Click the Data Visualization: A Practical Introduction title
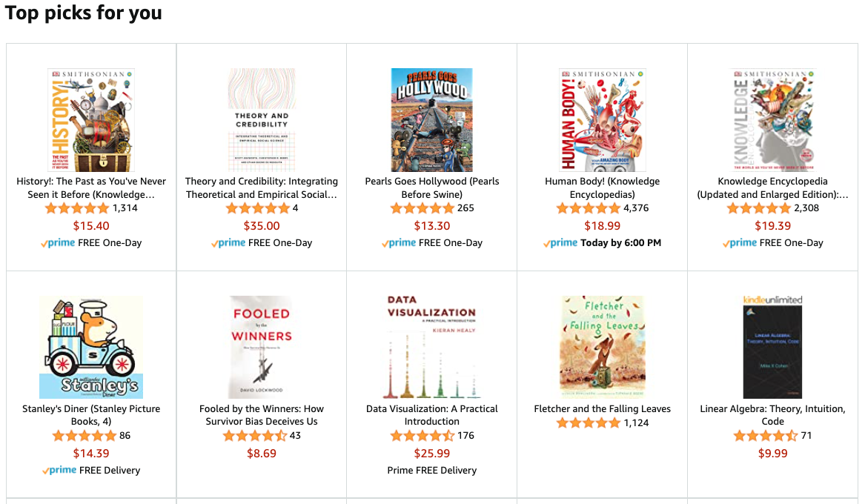Viewport: 865px width, 504px height. click(432, 415)
